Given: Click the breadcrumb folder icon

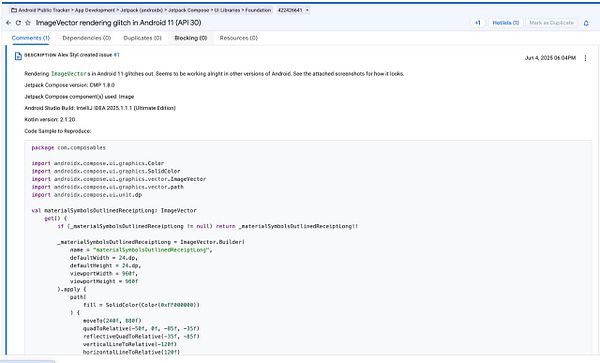Looking at the screenshot, I should (14, 10).
